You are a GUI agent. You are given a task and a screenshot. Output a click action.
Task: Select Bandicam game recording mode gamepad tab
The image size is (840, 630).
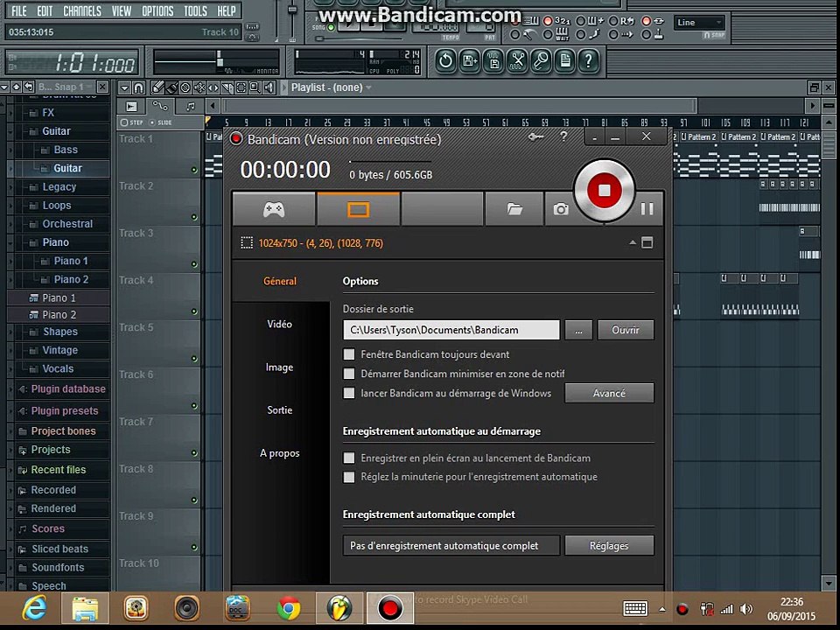click(274, 209)
